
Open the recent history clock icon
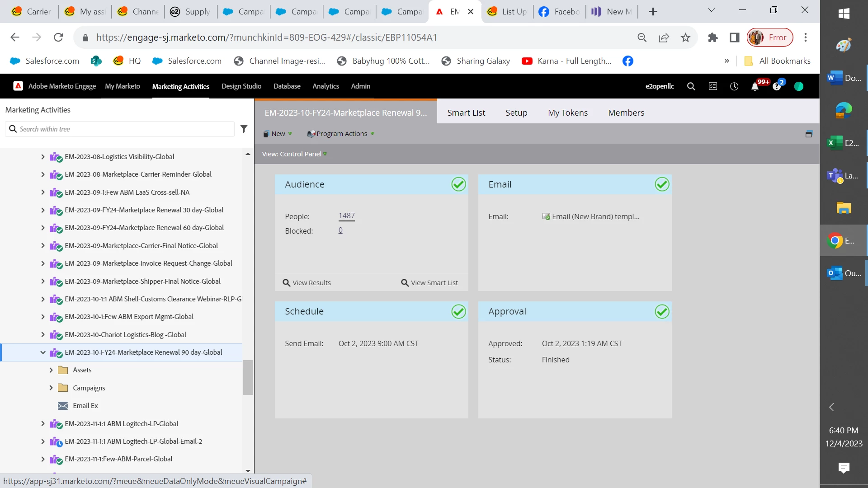(x=734, y=86)
